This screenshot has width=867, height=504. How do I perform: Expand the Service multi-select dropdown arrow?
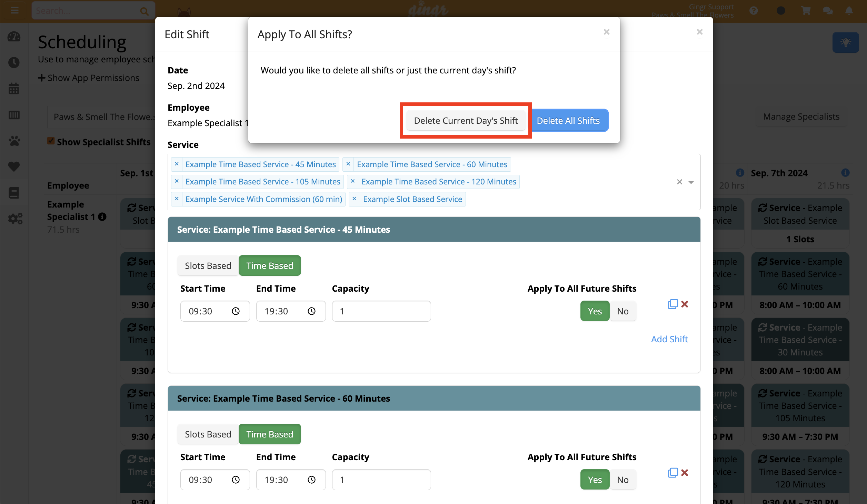pyautogui.click(x=691, y=182)
